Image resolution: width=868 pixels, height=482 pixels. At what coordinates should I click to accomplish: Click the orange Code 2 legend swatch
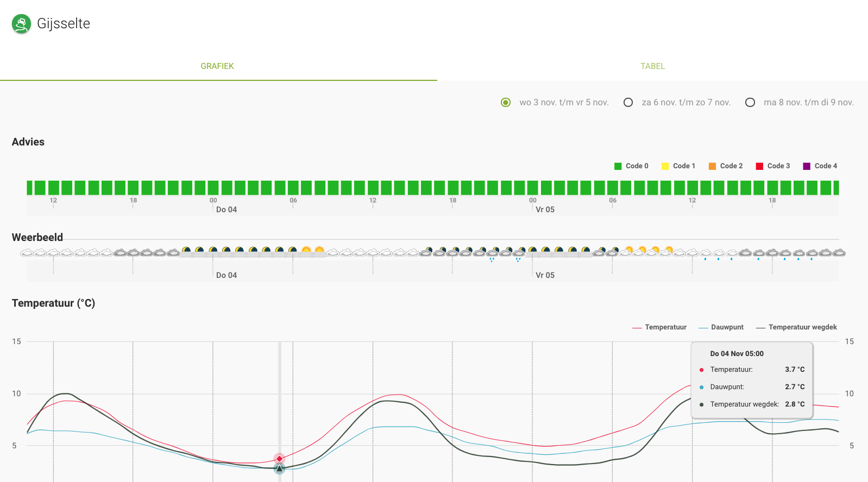[x=712, y=166]
